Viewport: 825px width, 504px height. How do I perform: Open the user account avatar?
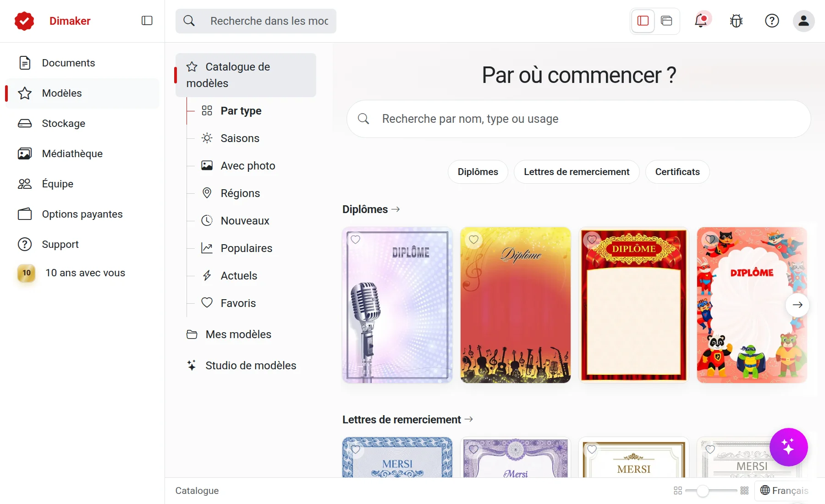point(803,21)
